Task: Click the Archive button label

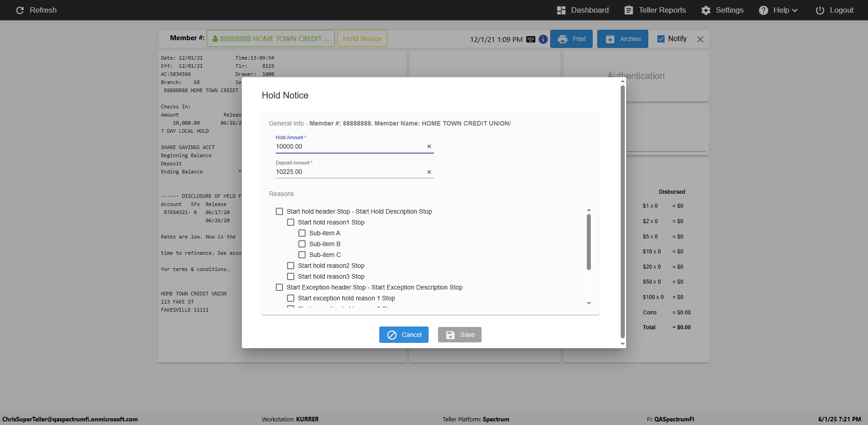Action: coord(630,39)
